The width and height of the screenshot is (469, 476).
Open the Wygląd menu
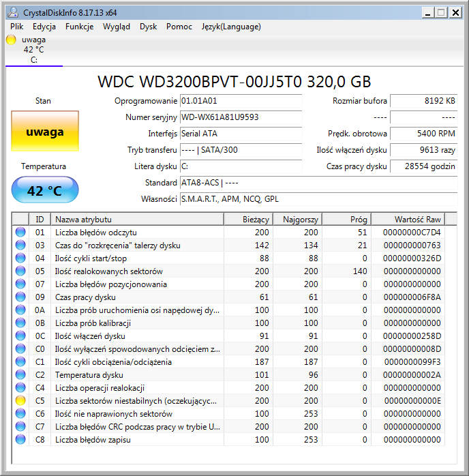coord(116,27)
